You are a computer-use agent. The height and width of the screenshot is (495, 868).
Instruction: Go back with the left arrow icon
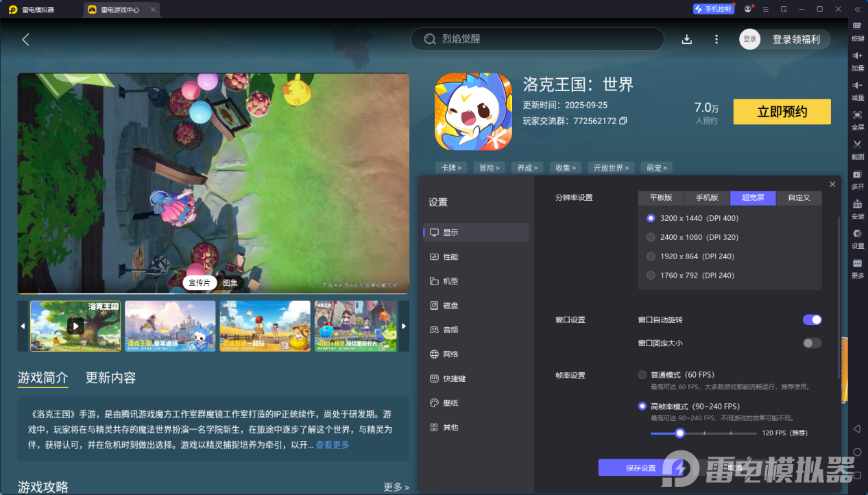coord(25,39)
